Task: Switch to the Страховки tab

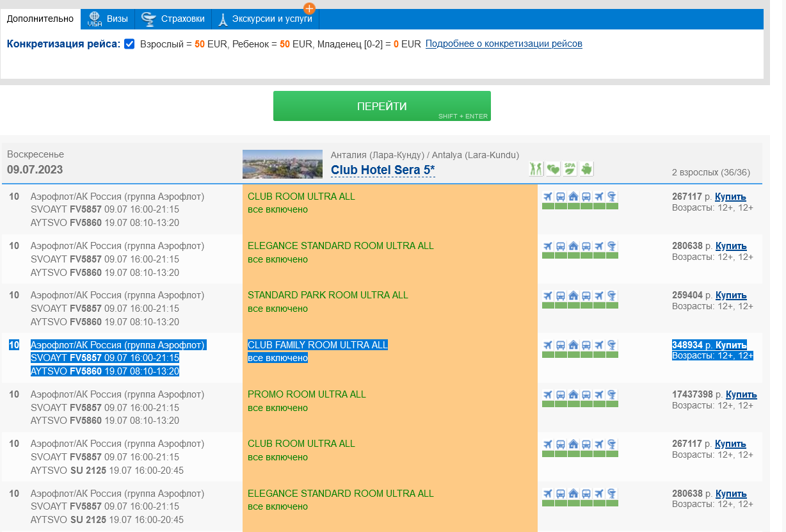Action: pyautogui.click(x=173, y=19)
